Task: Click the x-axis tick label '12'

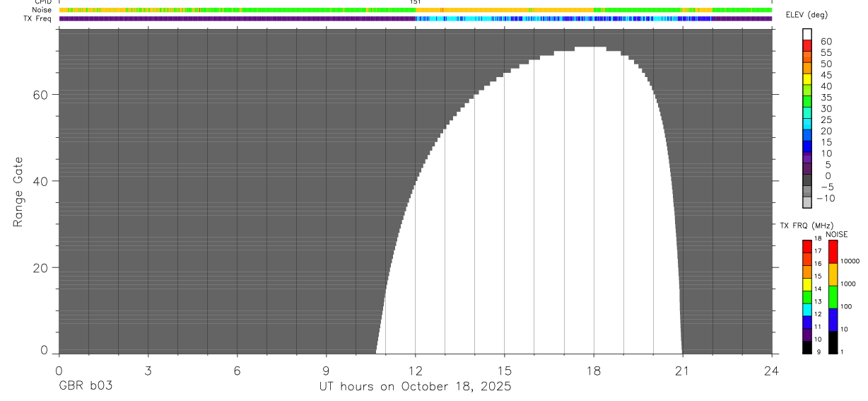Action: click(x=415, y=370)
